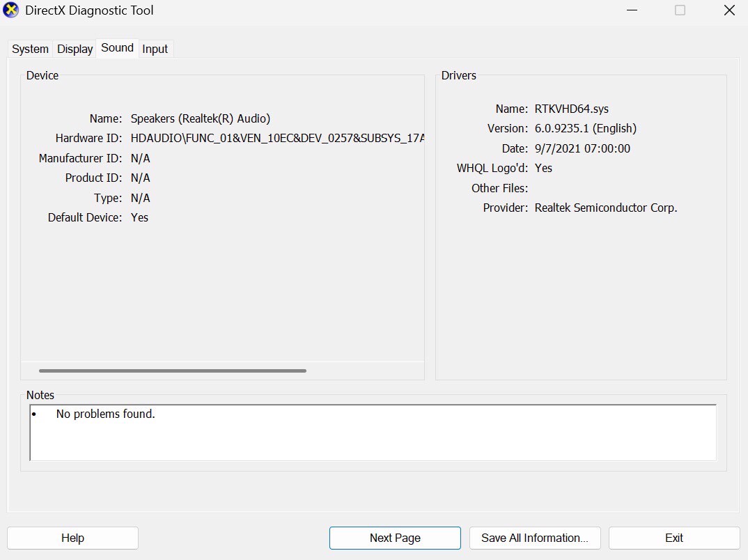Switch to the System tab

(29, 49)
